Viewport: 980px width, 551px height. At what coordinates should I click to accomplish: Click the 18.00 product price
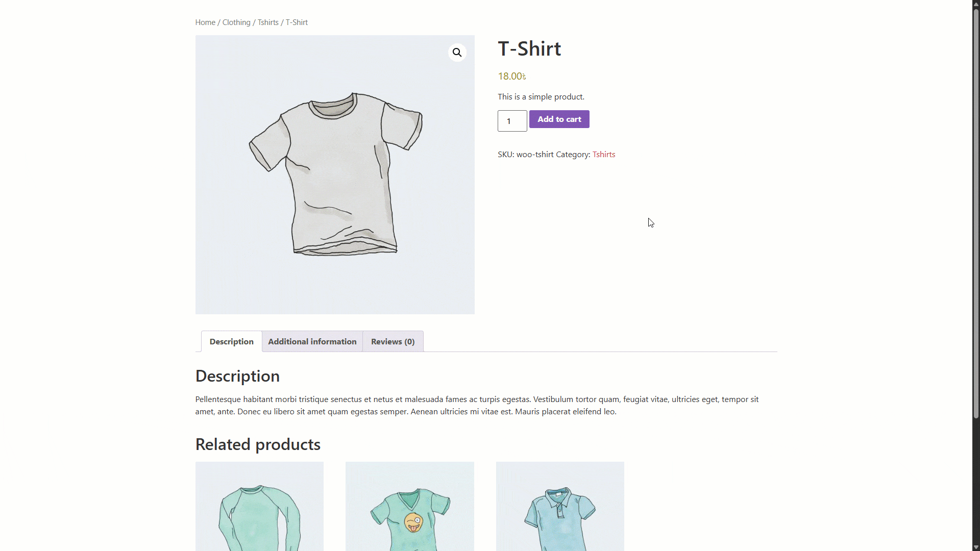click(x=511, y=77)
